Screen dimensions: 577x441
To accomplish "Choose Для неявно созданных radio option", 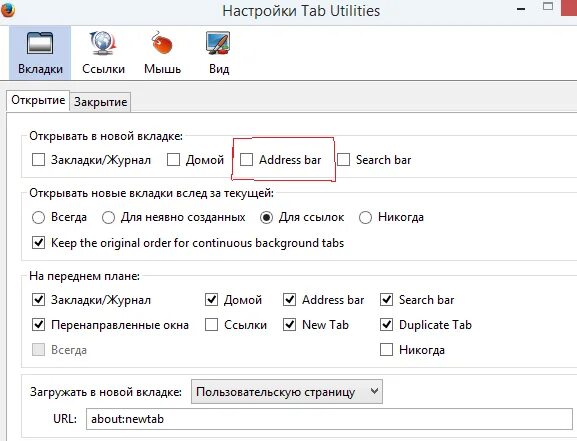I will 108,217.
